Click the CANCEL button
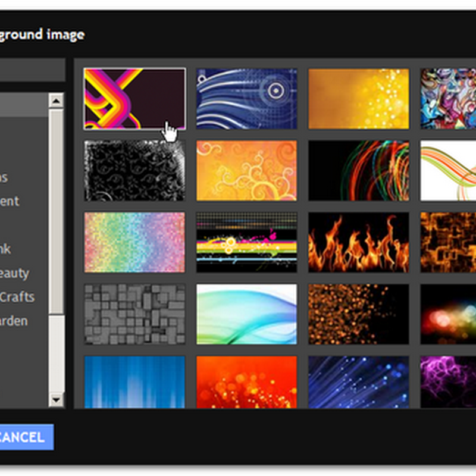The image size is (476, 476). (27, 437)
